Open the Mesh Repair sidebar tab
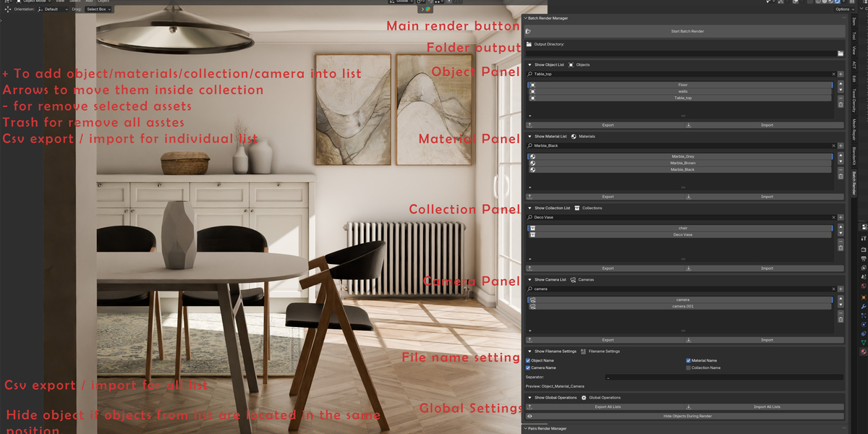Viewport: 868px width, 434px height. pos(854,131)
